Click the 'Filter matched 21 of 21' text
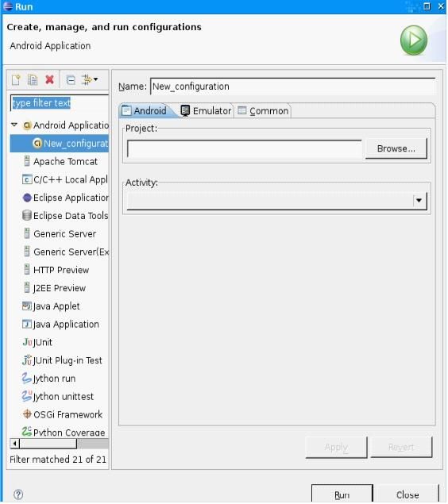 click(x=58, y=459)
